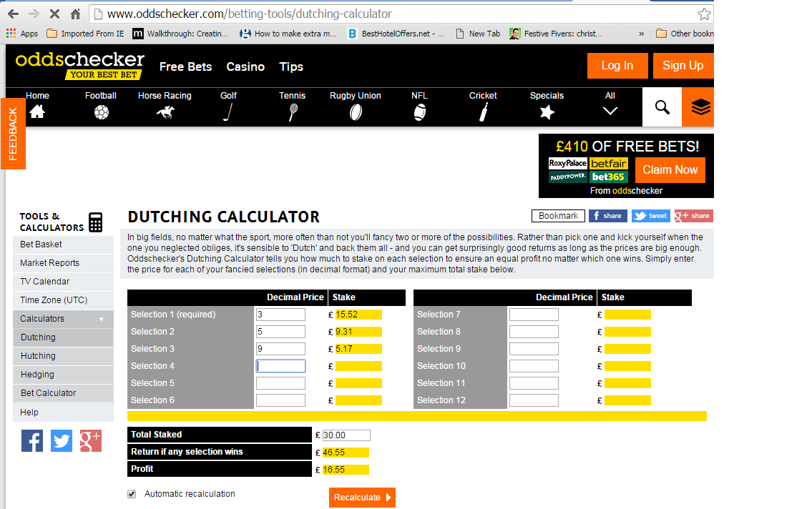
Task: Click Tools & Calculators calculator icon
Action: click(95, 222)
